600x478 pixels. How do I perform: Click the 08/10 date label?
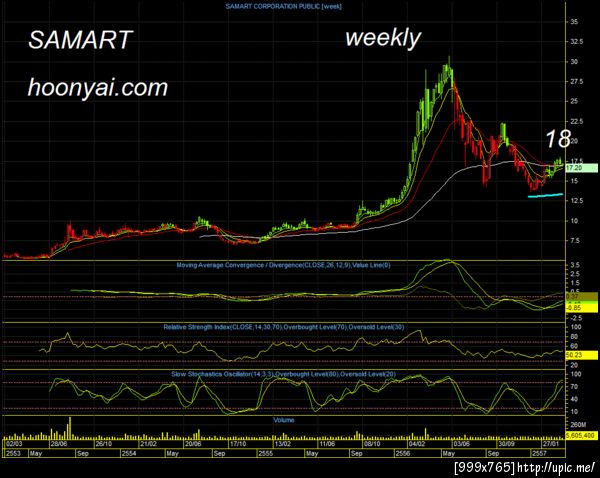[x=372, y=444]
